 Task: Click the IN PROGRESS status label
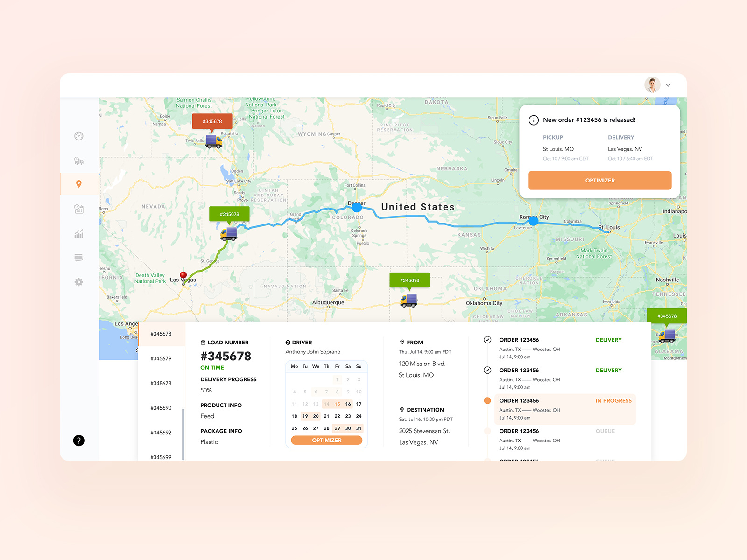613,401
